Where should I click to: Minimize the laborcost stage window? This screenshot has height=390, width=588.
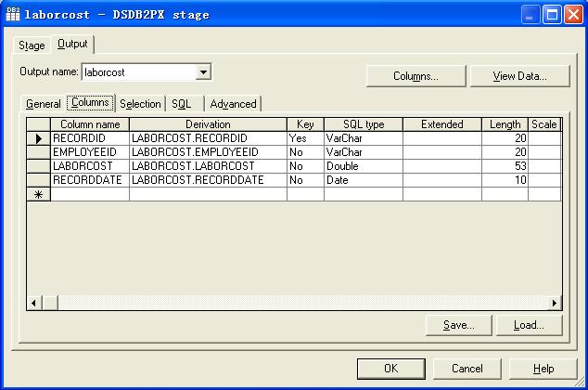point(530,15)
